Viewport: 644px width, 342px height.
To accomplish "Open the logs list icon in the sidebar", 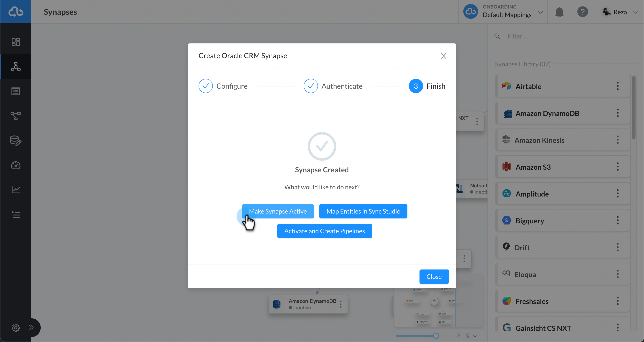I will pyautogui.click(x=16, y=214).
